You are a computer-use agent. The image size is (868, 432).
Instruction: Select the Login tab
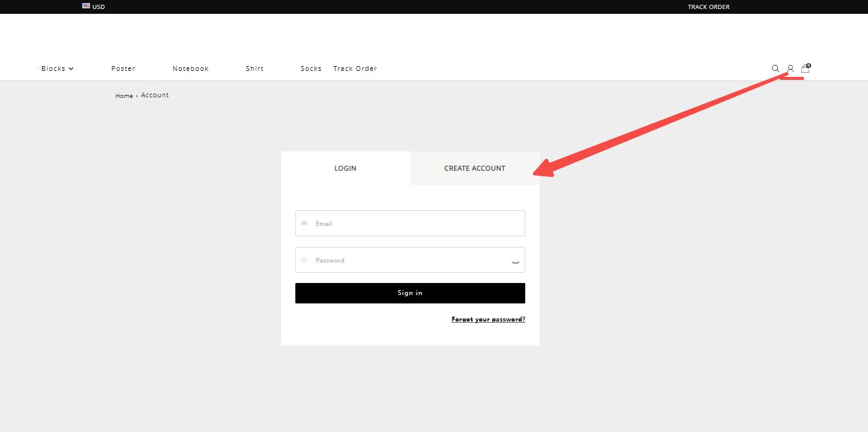click(x=345, y=168)
